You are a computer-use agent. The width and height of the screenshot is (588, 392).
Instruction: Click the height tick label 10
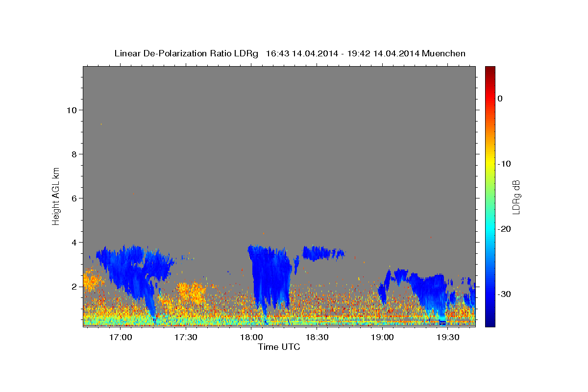(72, 110)
